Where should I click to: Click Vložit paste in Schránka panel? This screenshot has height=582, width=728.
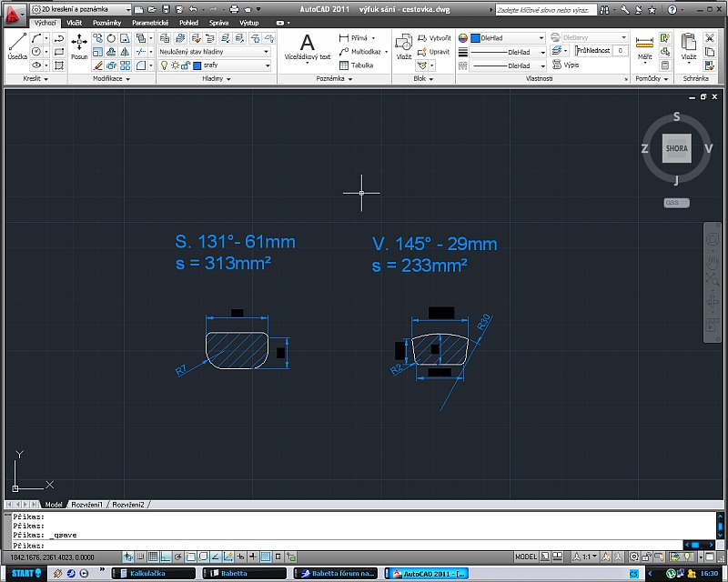[x=689, y=47]
